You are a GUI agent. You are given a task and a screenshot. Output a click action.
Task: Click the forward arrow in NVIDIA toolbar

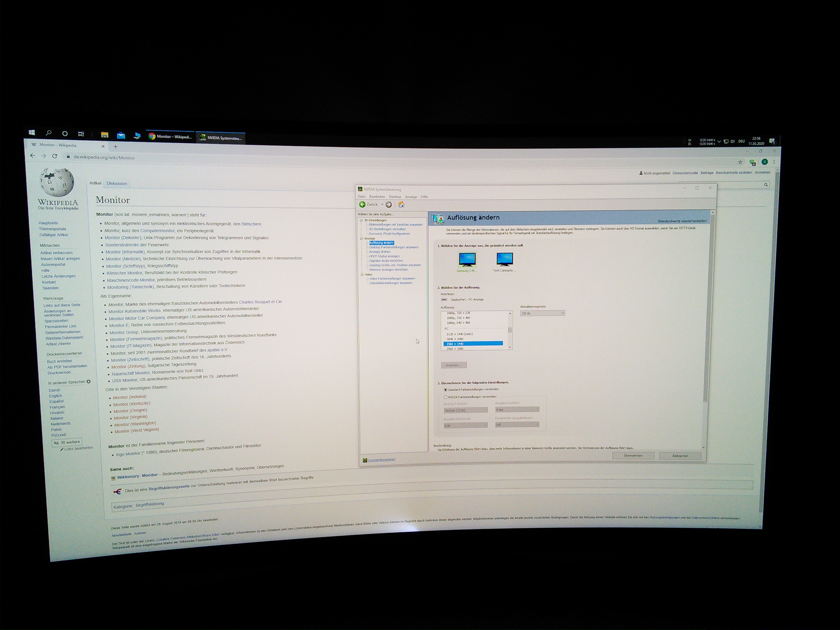coord(389,205)
